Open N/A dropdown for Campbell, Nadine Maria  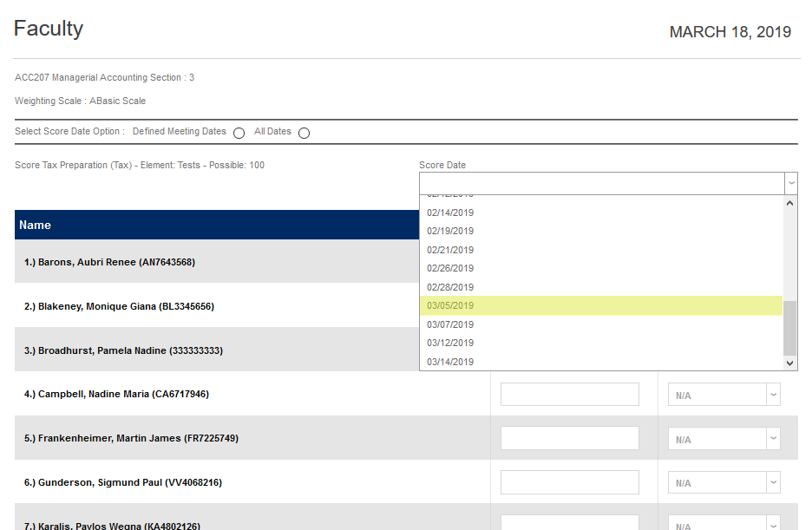pyautogui.click(x=724, y=395)
